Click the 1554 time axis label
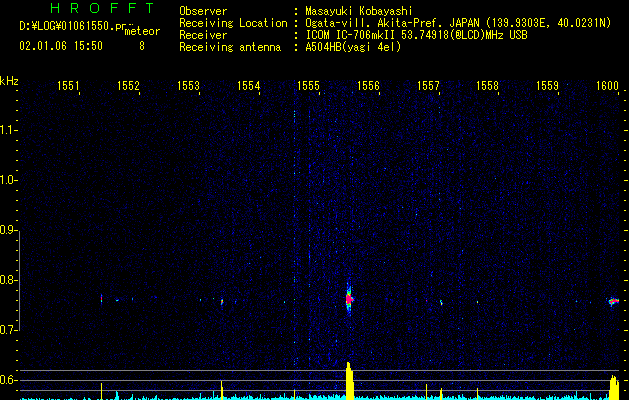The image size is (629, 400). 248,86
